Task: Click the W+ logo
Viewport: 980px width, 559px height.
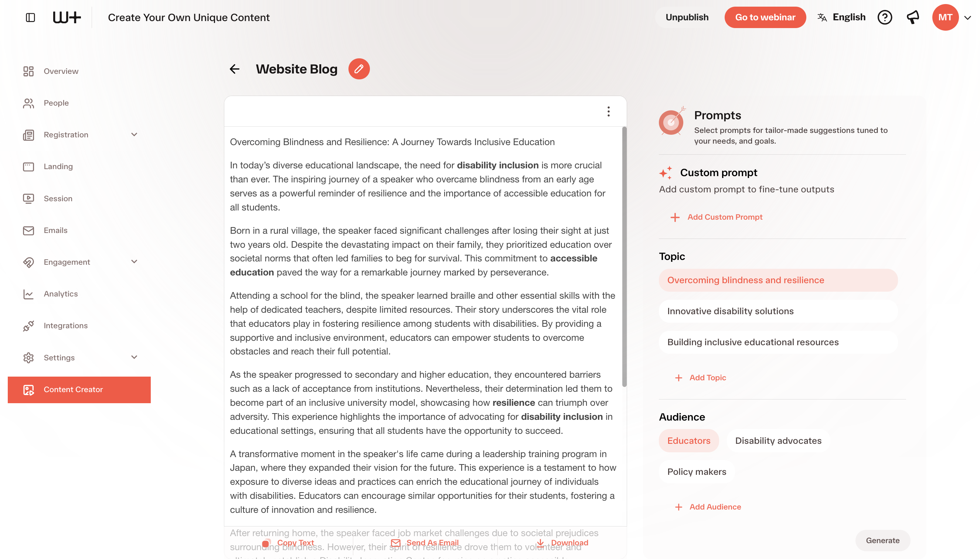Action: click(67, 17)
